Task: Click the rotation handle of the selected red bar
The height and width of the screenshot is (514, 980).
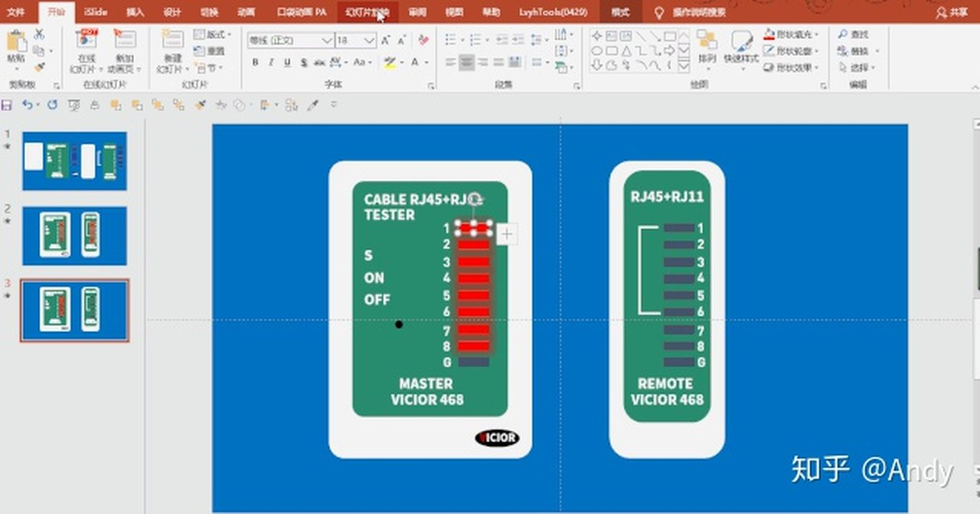Action: (x=476, y=199)
